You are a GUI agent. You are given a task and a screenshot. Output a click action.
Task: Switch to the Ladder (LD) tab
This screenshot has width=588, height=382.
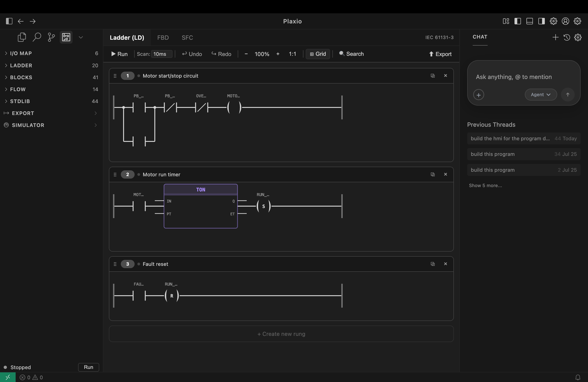pyautogui.click(x=127, y=37)
